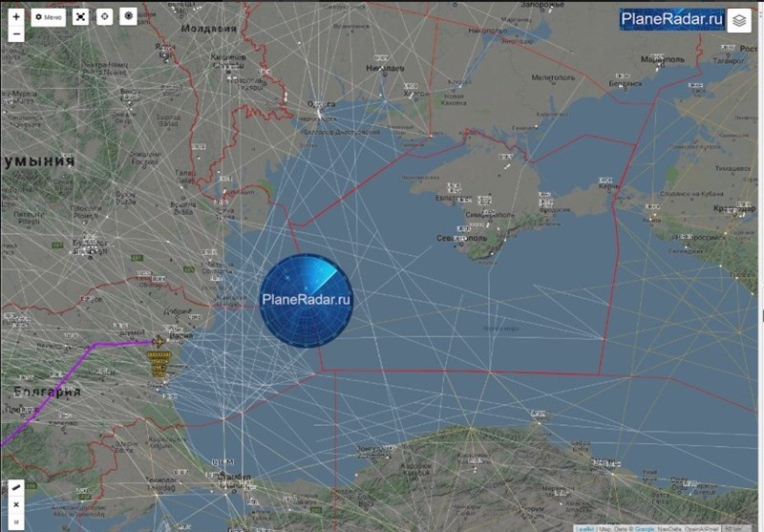Select the ruler measure tool
Image resolution: width=764 pixels, height=532 pixels.
16,487
